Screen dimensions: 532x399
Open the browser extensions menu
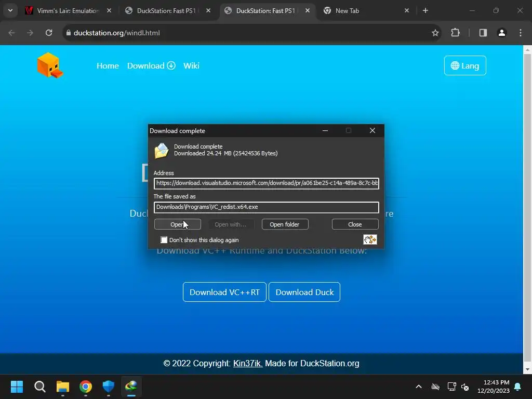455,33
